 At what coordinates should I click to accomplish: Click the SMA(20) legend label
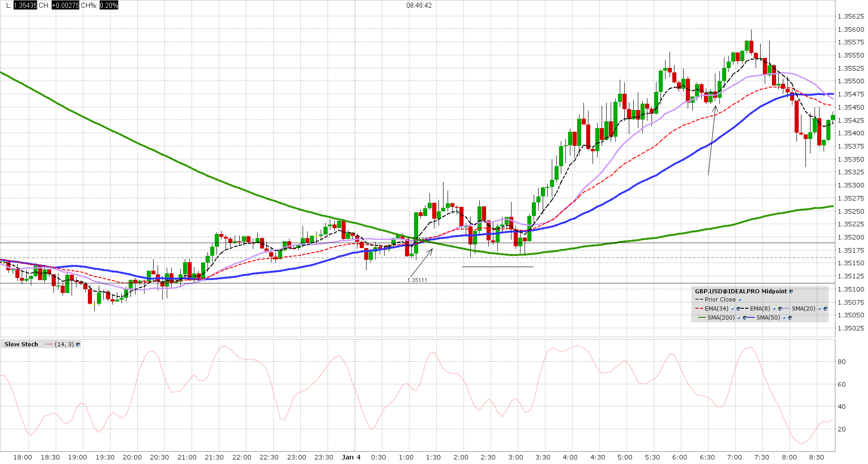pyautogui.click(x=804, y=309)
